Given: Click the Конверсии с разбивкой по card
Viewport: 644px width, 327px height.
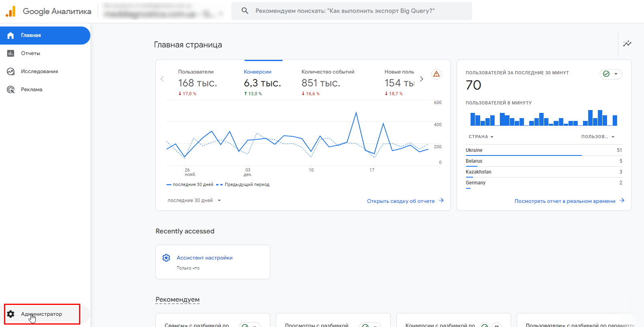Looking at the screenshot, I should click(x=454, y=320).
